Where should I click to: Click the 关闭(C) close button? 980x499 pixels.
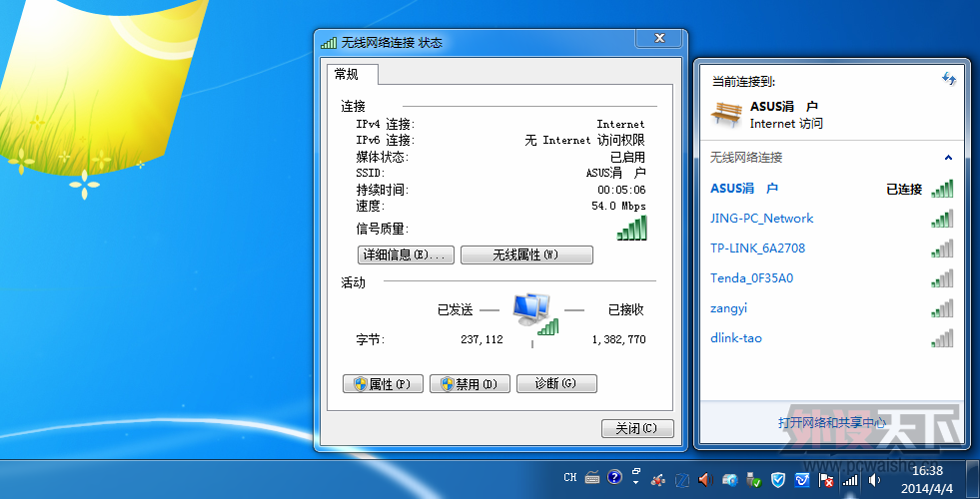(637, 428)
